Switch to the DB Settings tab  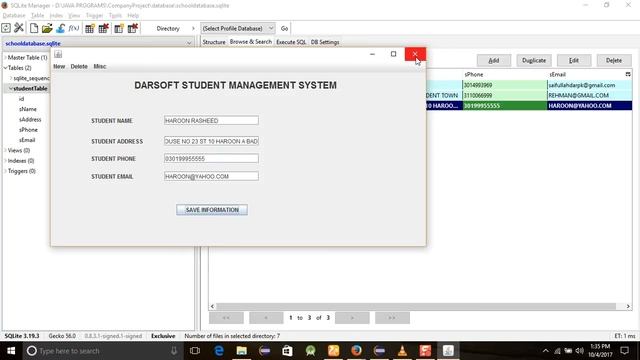[x=325, y=42]
